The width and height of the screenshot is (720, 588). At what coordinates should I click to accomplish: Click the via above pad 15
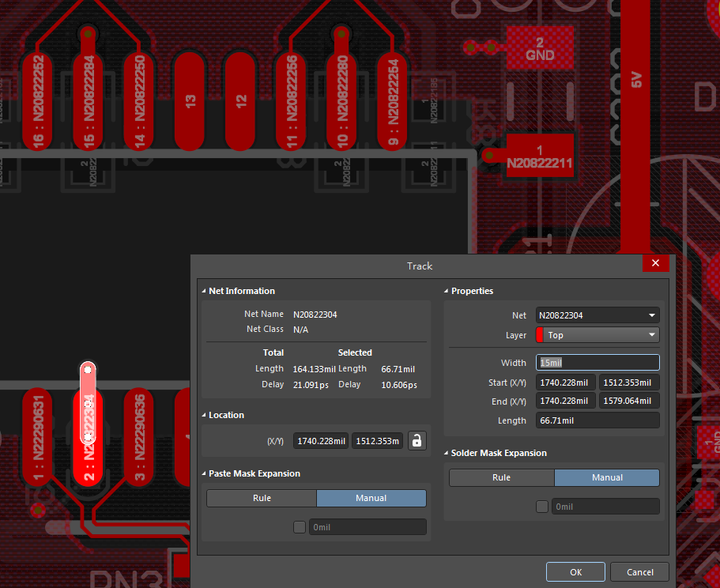pos(88,33)
